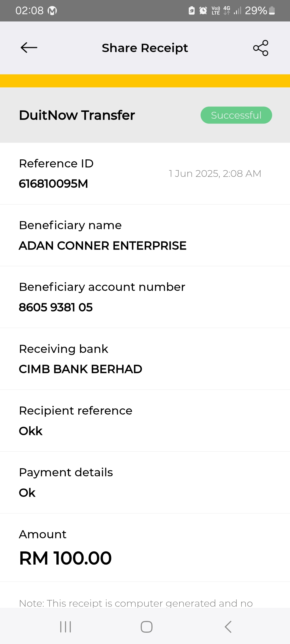Tap the alarm icon in status bar
This screenshot has width=290, height=644.
pos(203,11)
